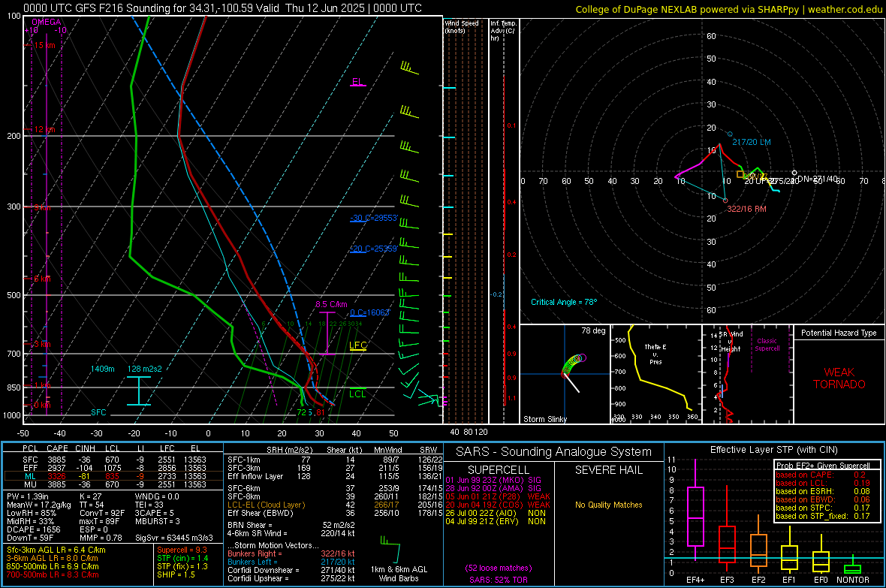
Task: Select the SFC-1km shear row
Action: point(335,460)
